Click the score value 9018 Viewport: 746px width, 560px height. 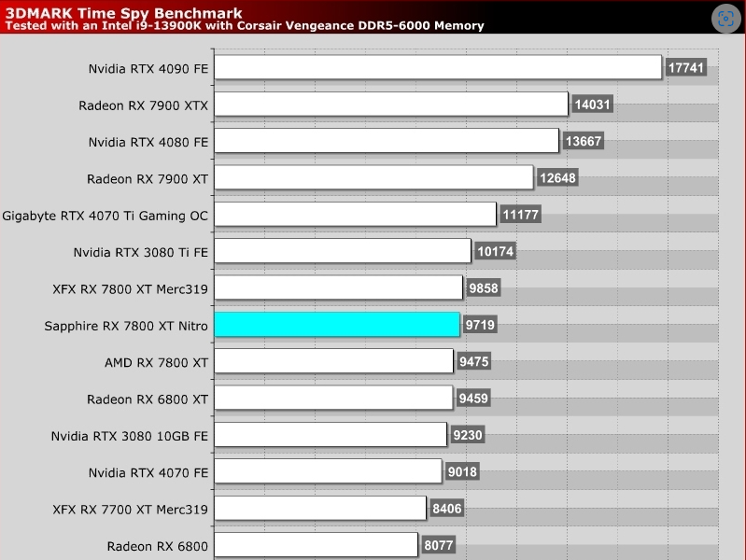click(462, 471)
